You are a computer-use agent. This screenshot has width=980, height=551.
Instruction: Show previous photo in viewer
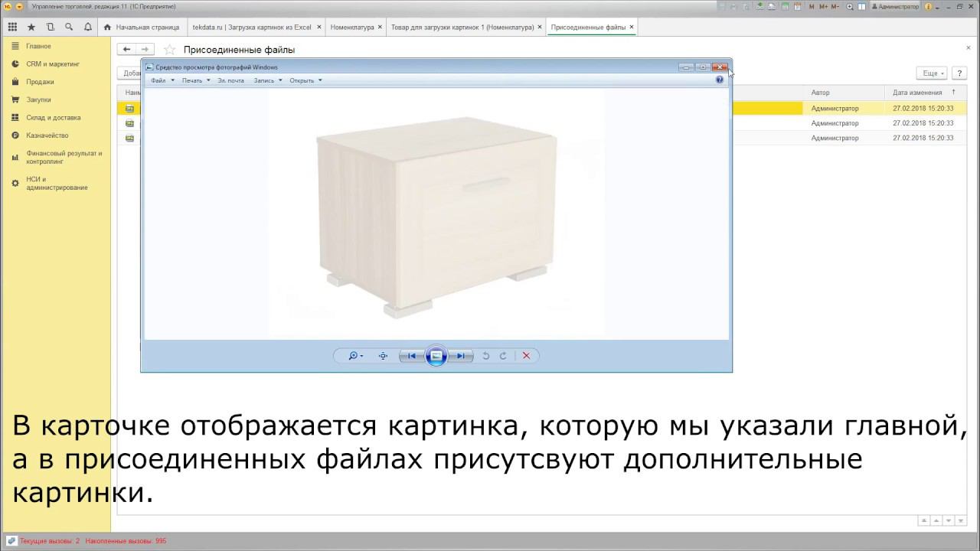click(x=412, y=356)
